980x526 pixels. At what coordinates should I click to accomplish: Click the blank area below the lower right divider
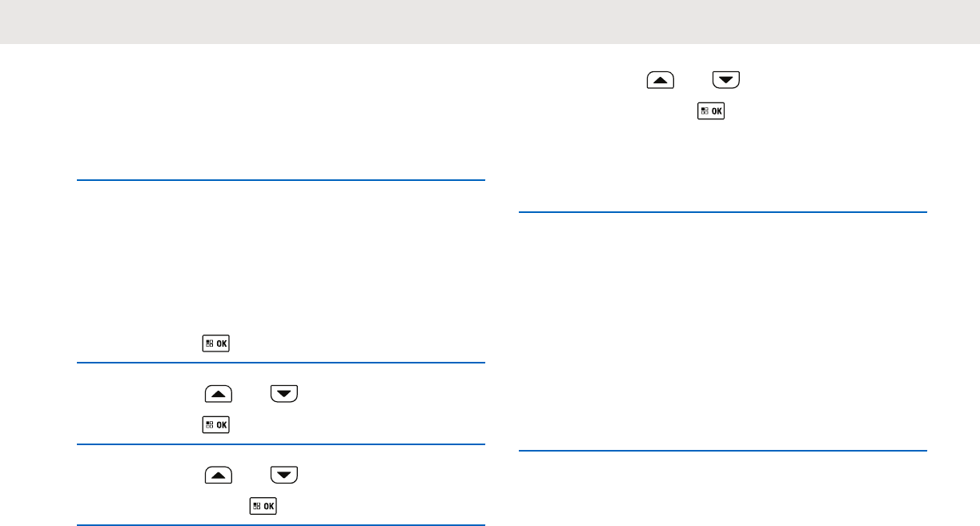(x=723, y=490)
